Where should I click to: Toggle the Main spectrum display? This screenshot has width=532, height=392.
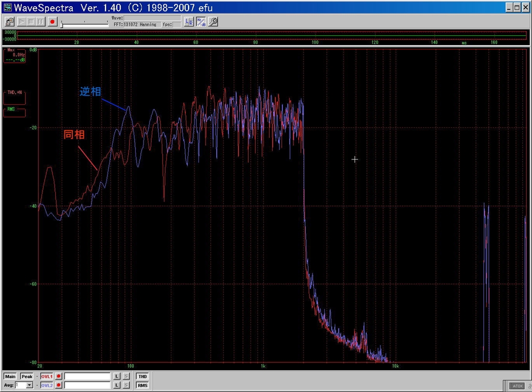coord(10,376)
